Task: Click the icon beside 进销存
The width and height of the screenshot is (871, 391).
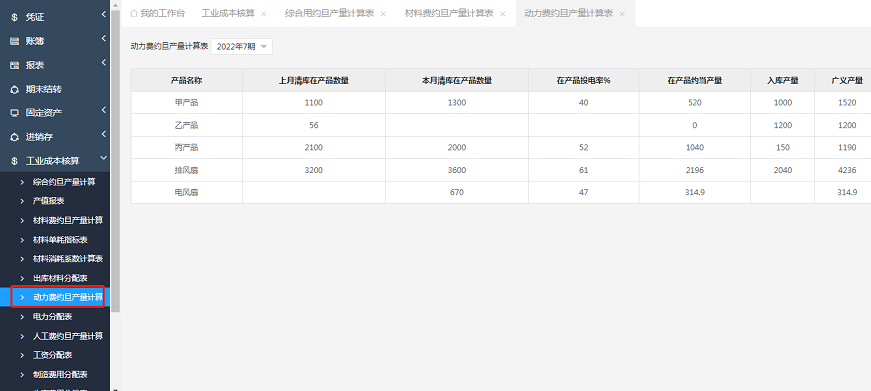Action: tap(14, 137)
